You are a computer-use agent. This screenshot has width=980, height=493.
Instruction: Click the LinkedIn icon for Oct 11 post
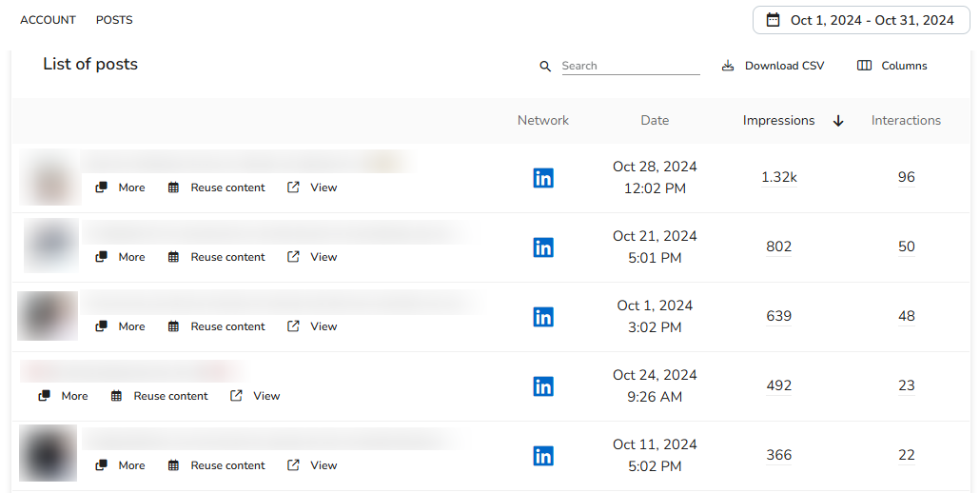tap(543, 456)
